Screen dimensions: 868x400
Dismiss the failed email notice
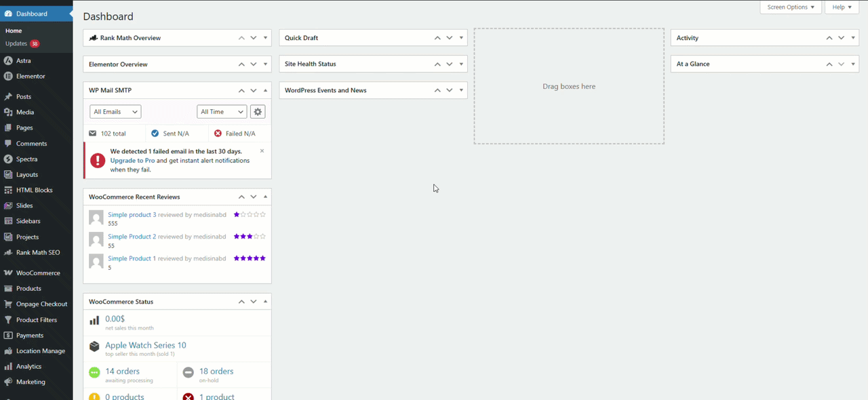coord(262,151)
